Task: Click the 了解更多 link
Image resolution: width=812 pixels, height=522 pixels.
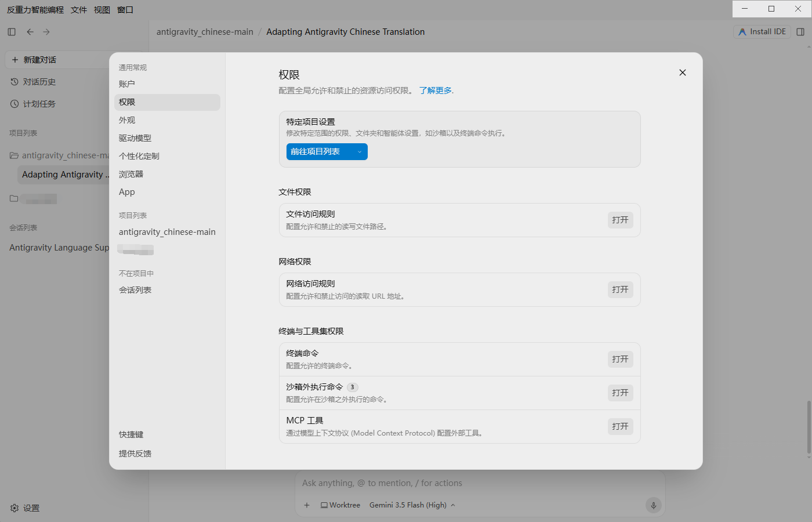Action: click(x=436, y=90)
